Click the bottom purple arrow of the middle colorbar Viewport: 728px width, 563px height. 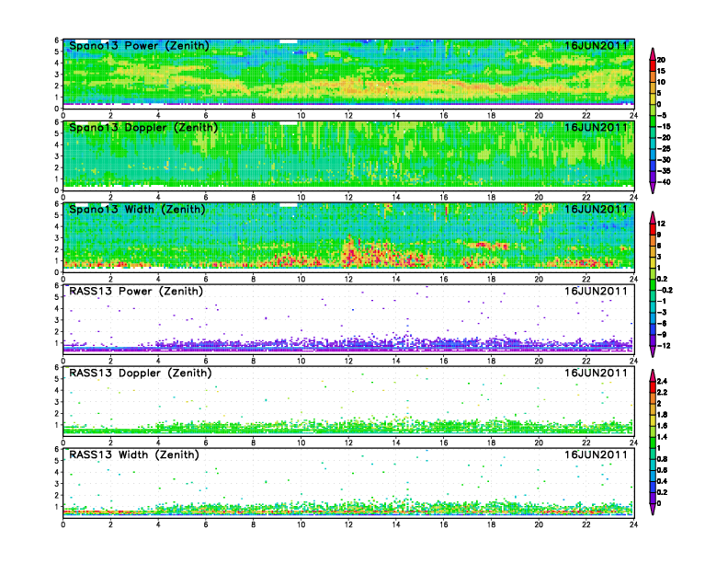tap(652, 353)
